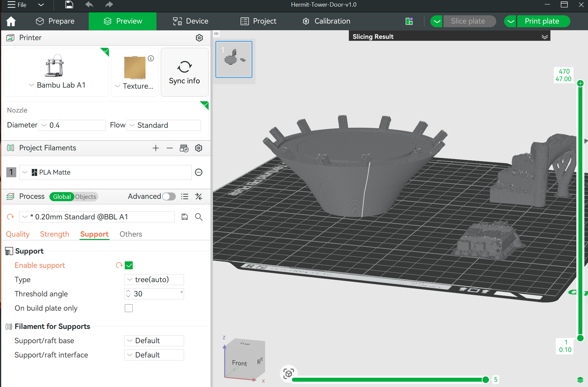Open compare presets icon in Process row
The height and width of the screenshot is (387, 588).
[x=199, y=196]
